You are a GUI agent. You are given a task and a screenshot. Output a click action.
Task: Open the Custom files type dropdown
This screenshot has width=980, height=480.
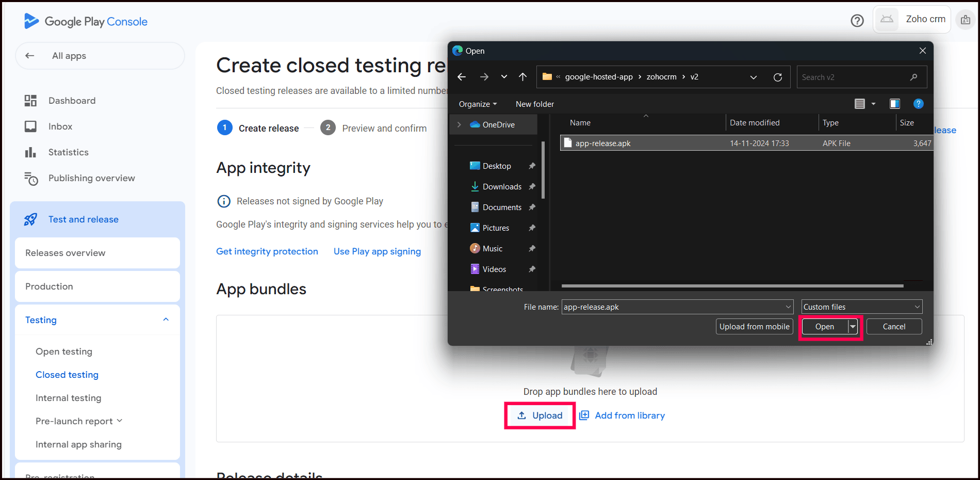tap(862, 307)
